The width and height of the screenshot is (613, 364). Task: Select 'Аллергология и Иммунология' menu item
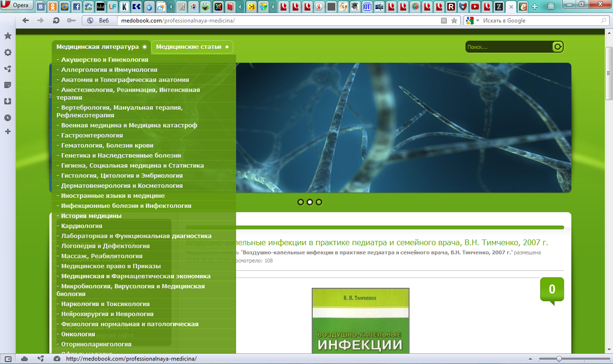[144, 70]
